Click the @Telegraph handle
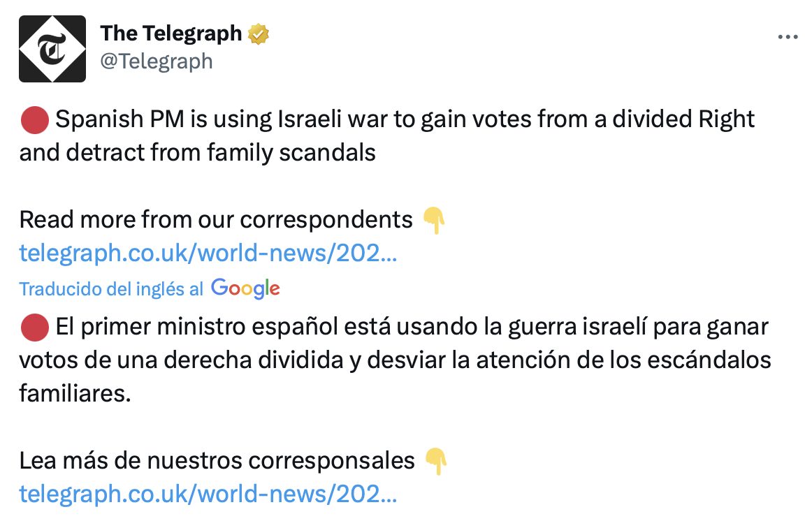 point(157,61)
